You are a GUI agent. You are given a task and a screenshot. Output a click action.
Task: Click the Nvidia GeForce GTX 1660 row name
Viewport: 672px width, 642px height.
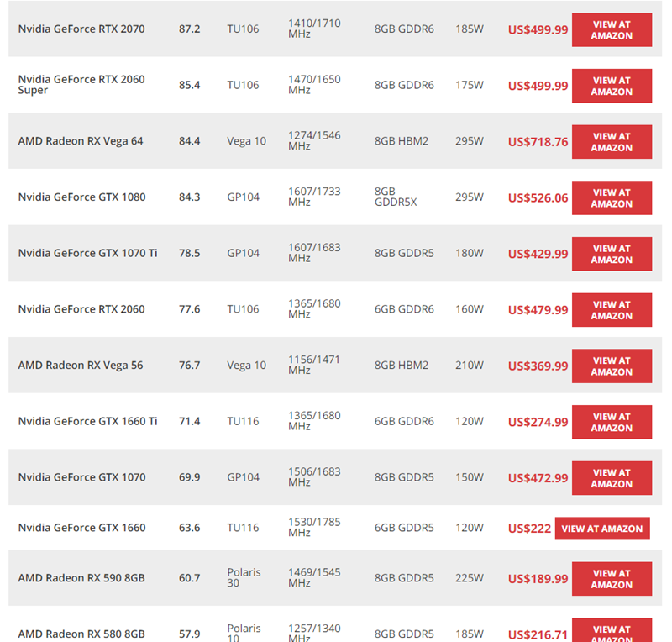81,528
